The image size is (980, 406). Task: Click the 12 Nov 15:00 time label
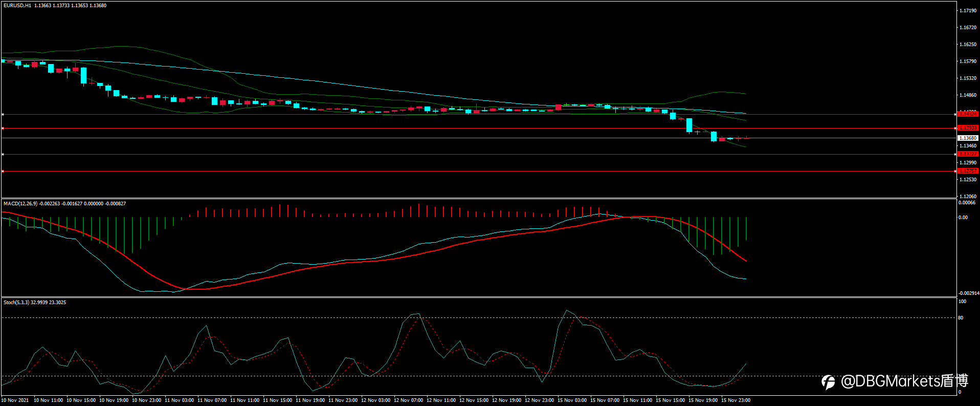click(474, 400)
